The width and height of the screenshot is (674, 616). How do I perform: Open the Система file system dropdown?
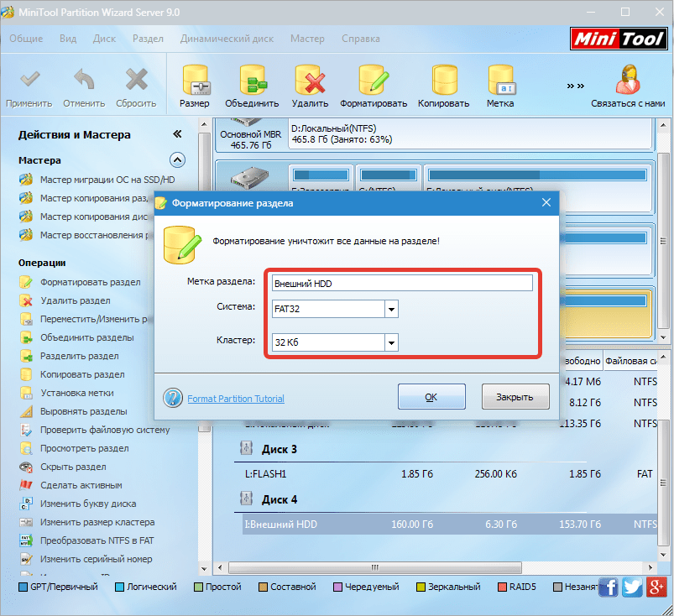pos(390,309)
